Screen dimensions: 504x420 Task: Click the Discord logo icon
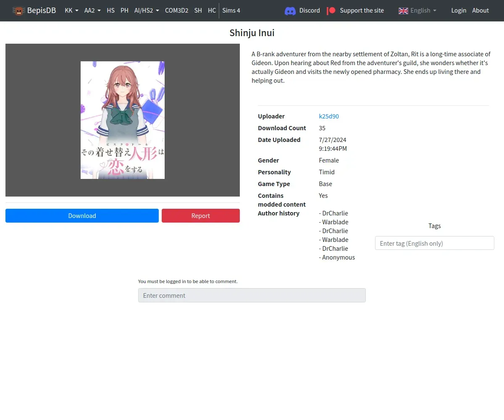coord(290,10)
